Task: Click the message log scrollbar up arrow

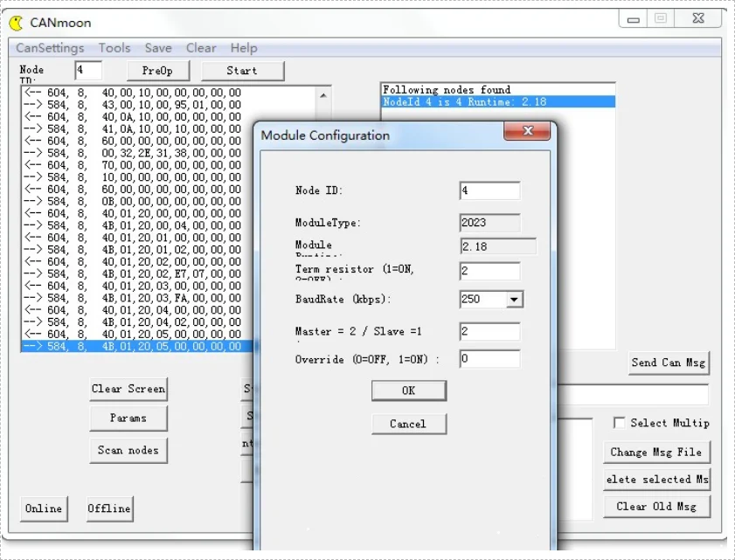Action: point(323,94)
